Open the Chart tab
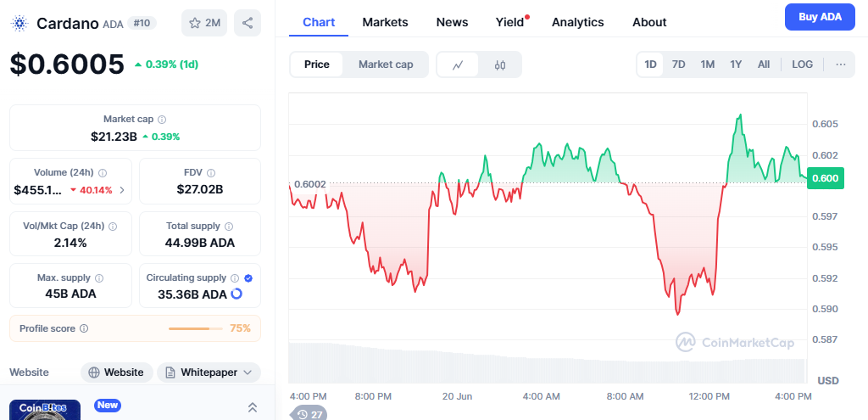Viewport: 868px width, 420px height. click(319, 22)
